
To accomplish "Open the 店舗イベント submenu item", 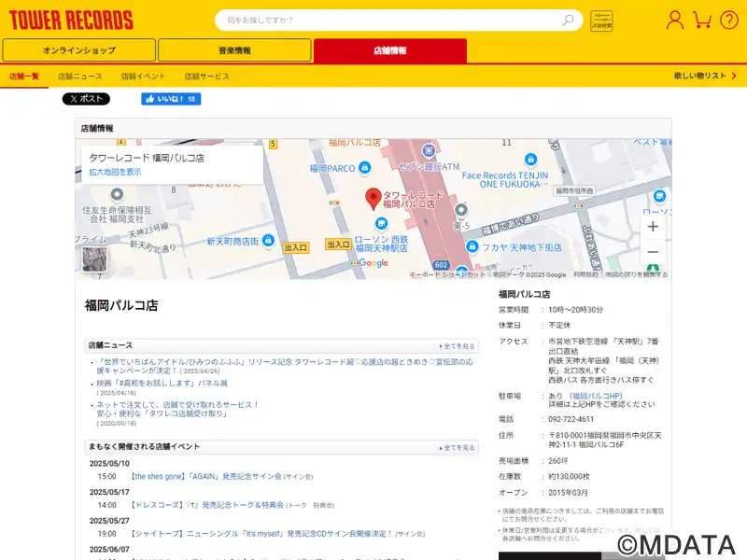I will pos(143,77).
